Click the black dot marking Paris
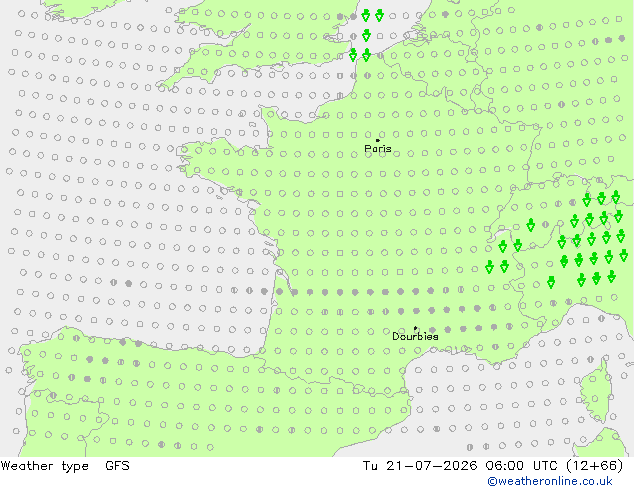The width and height of the screenshot is (634, 490). pyautogui.click(x=378, y=140)
